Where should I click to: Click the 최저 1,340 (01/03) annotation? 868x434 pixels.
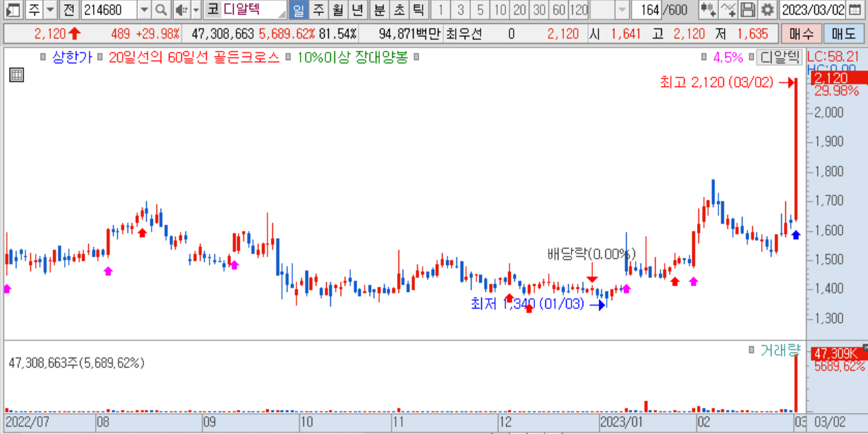(x=527, y=304)
